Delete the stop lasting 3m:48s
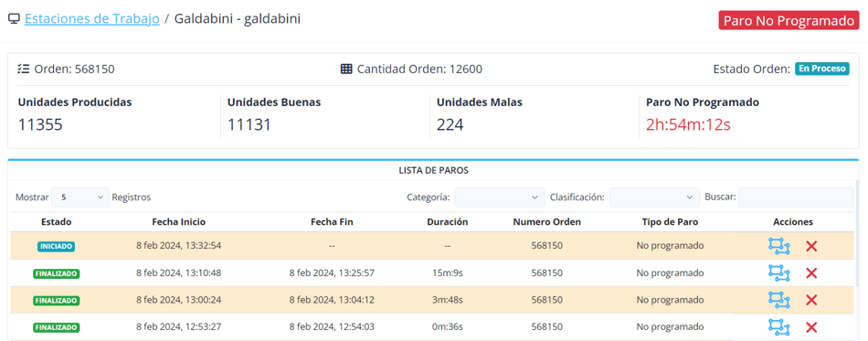 811,300
